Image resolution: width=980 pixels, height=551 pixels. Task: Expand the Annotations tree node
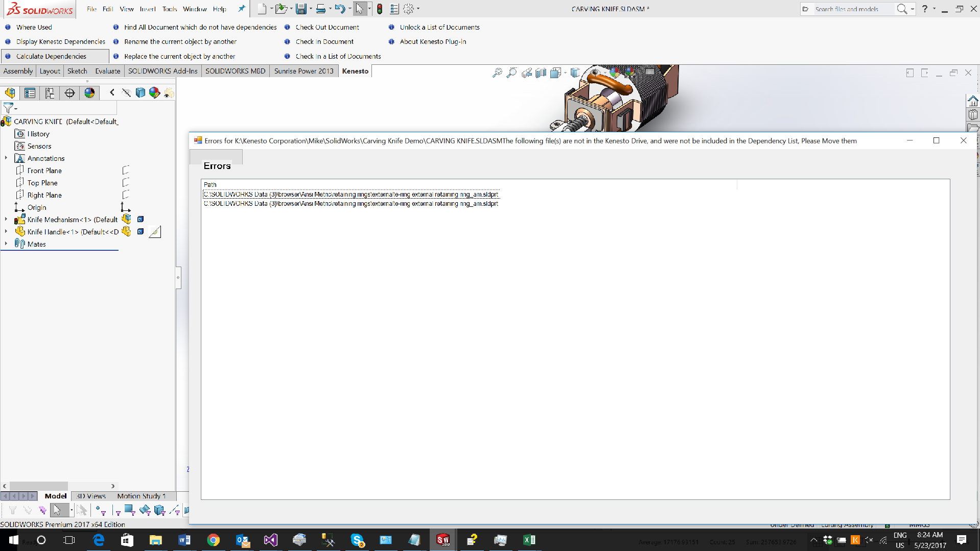[x=6, y=158]
